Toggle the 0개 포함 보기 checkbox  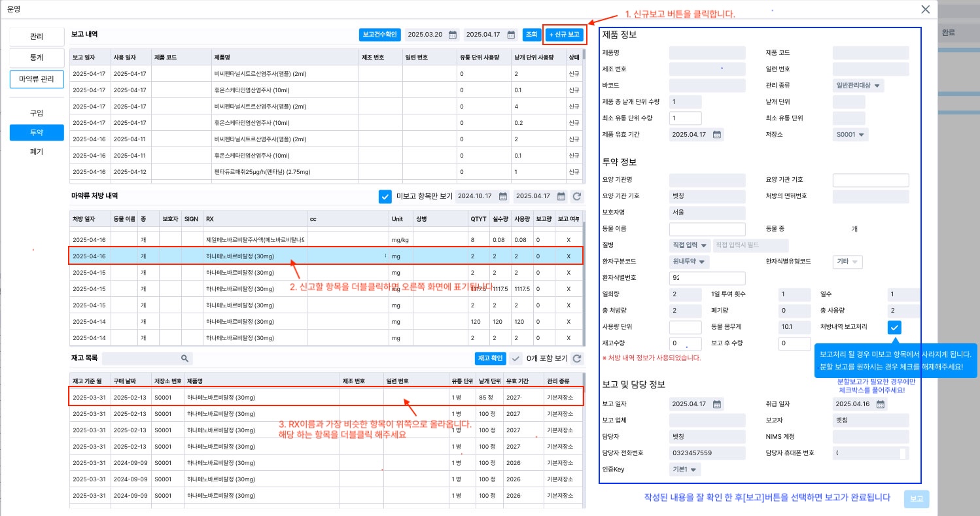516,358
